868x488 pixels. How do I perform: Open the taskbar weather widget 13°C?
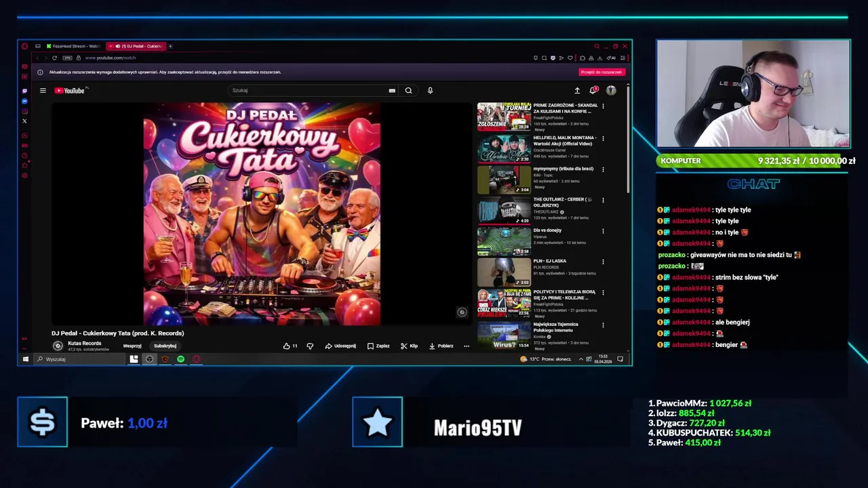pos(546,359)
